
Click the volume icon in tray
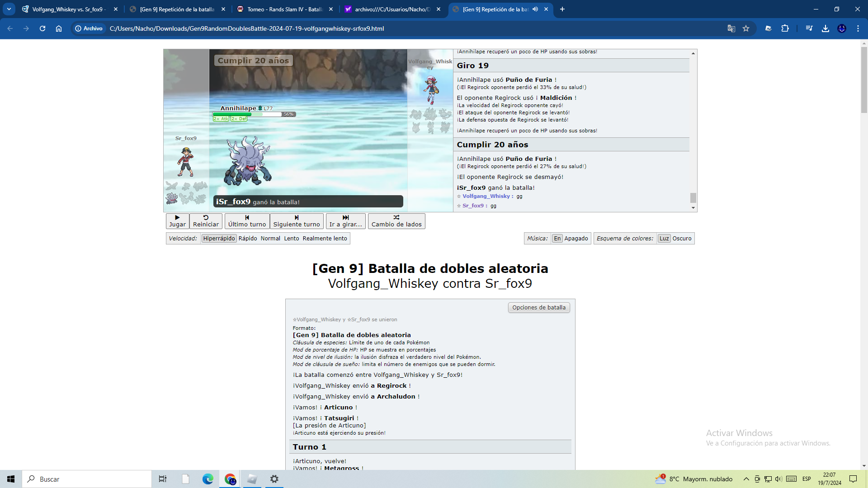[x=778, y=479]
